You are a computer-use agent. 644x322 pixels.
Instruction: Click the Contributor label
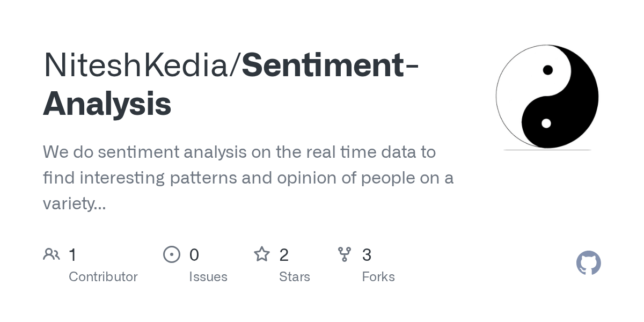click(x=103, y=277)
